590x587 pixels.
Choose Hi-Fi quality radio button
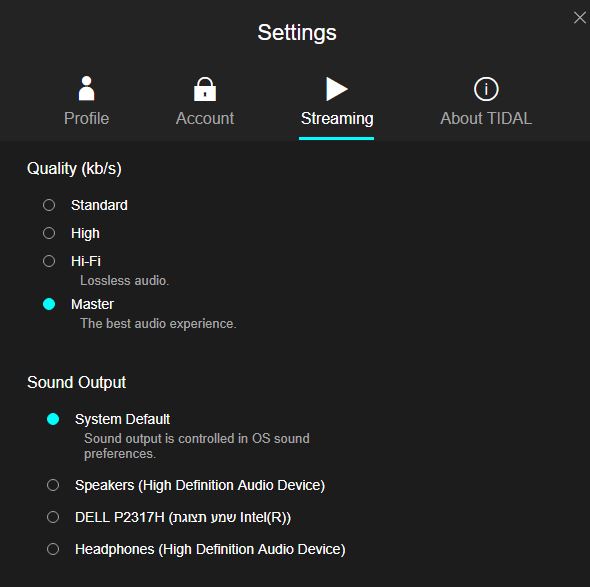click(x=49, y=261)
